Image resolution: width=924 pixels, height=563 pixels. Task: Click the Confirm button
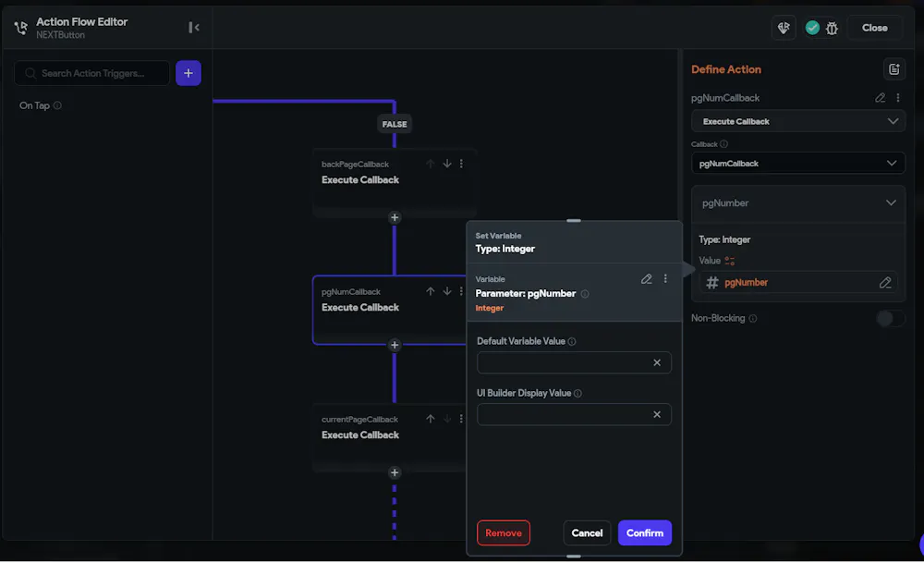(x=645, y=533)
